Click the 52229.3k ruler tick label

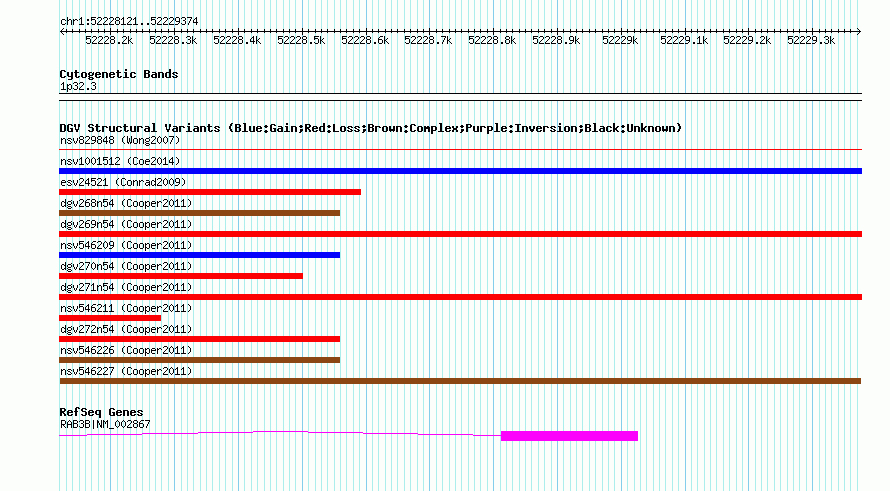[x=811, y=40]
